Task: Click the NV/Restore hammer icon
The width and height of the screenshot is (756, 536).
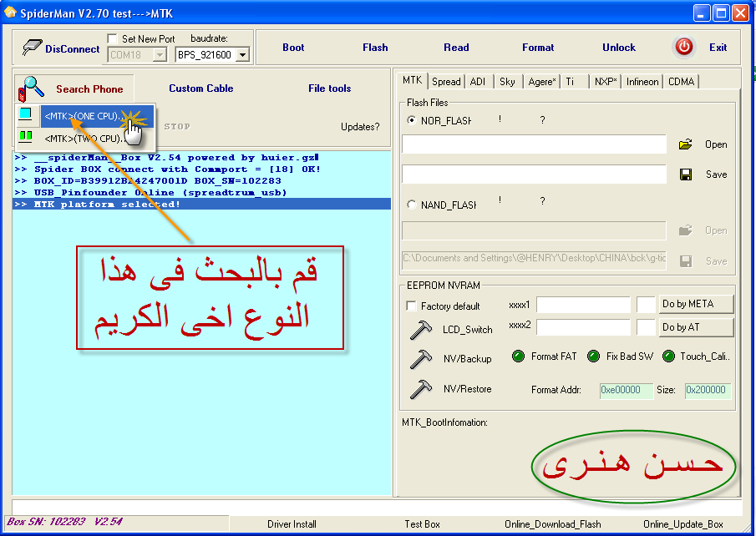Action: pyautogui.click(x=420, y=389)
